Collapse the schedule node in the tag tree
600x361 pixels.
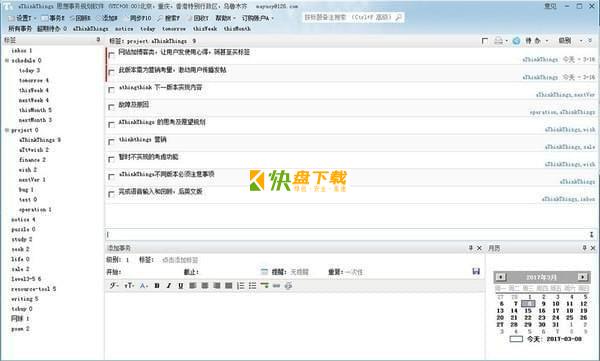pos(7,60)
